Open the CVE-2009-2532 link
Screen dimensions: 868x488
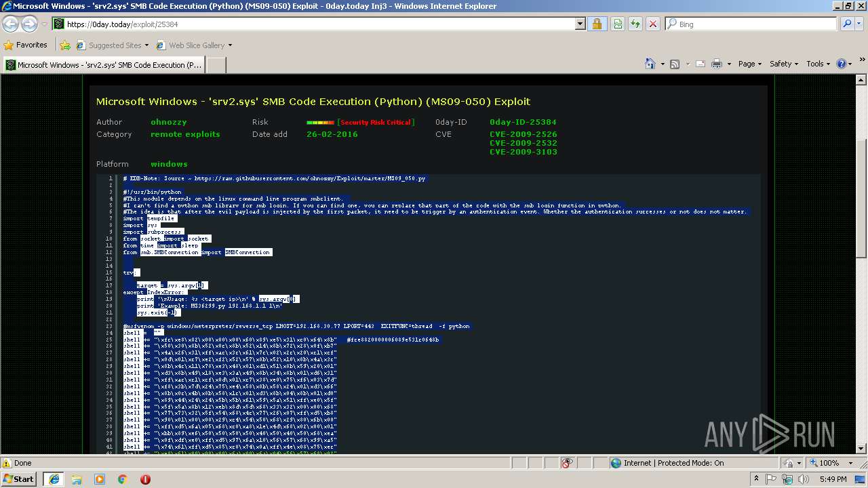pyautogui.click(x=524, y=143)
